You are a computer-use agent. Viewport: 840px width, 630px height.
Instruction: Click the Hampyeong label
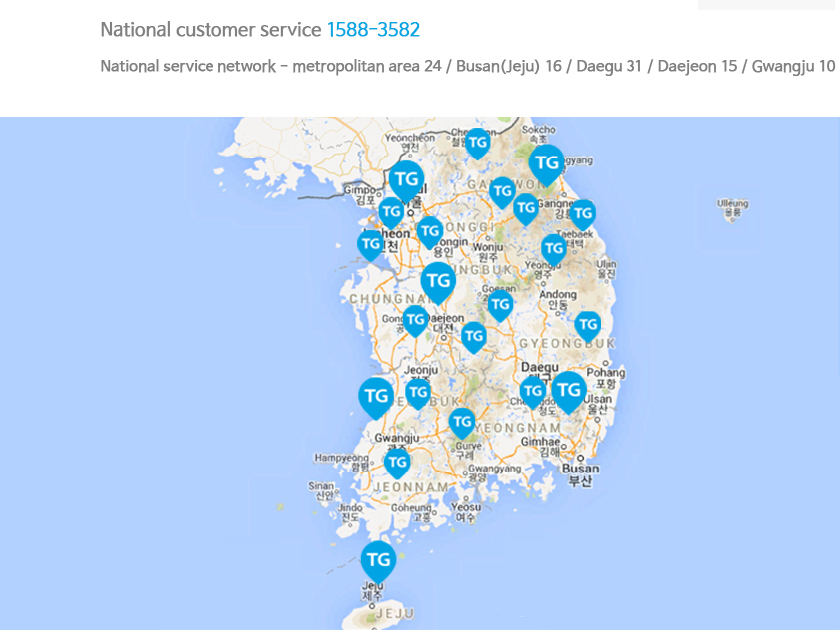(x=342, y=462)
